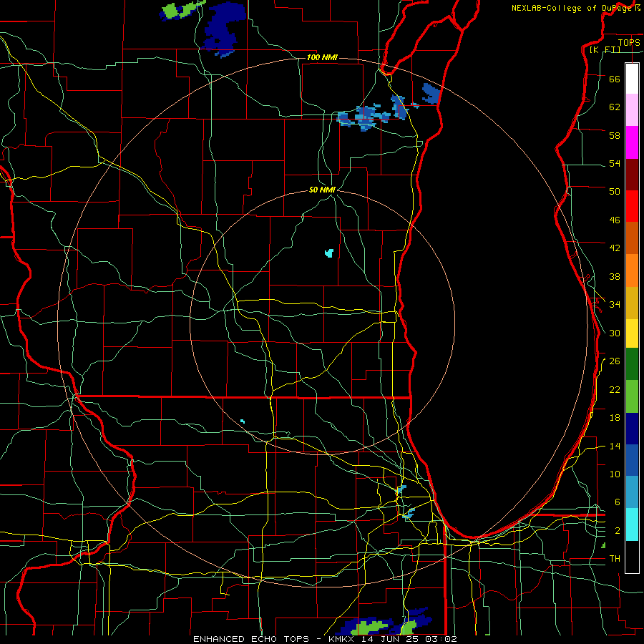Screen dimensions: 644x644
Task: Click the 10 value on the legend
Action: tap(615, 474)
